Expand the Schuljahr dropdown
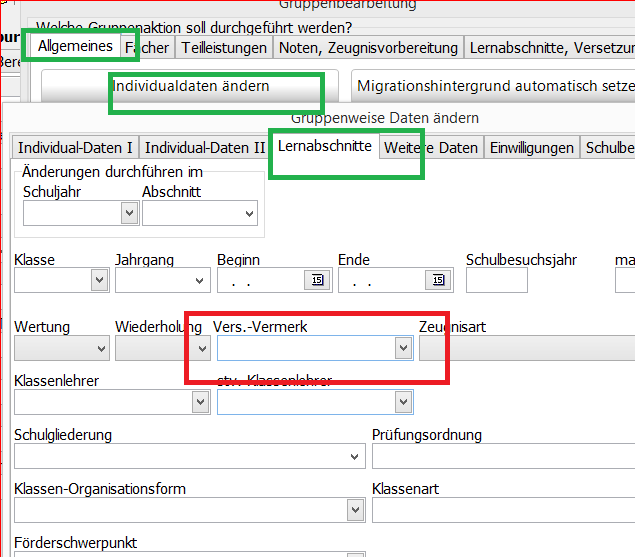This screenshot has height=557, width=635. click(128, 212)
